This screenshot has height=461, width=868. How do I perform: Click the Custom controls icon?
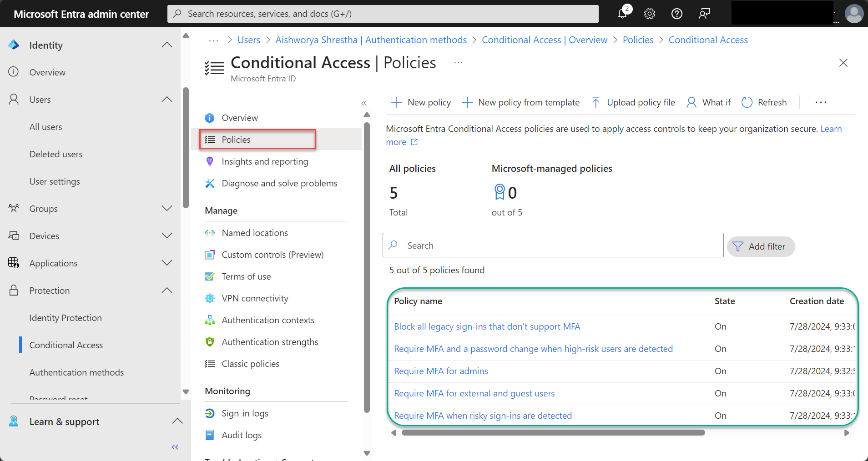tap(210, 255)
